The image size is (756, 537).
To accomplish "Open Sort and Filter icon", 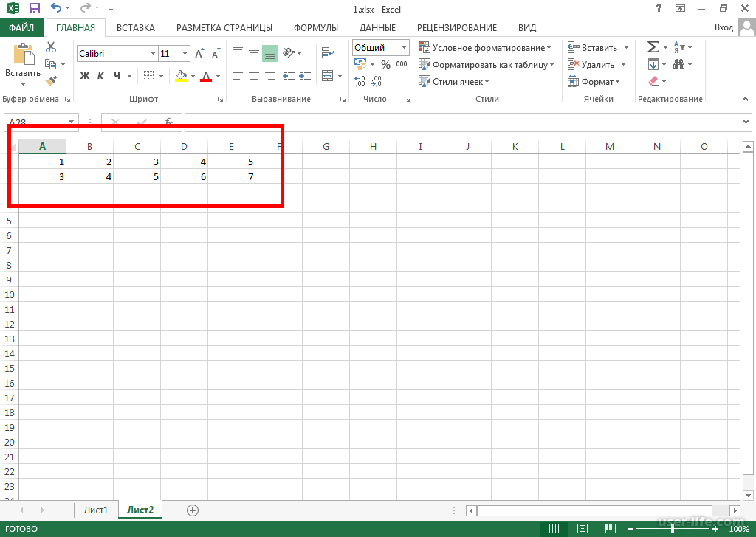I will click(679, 46).
